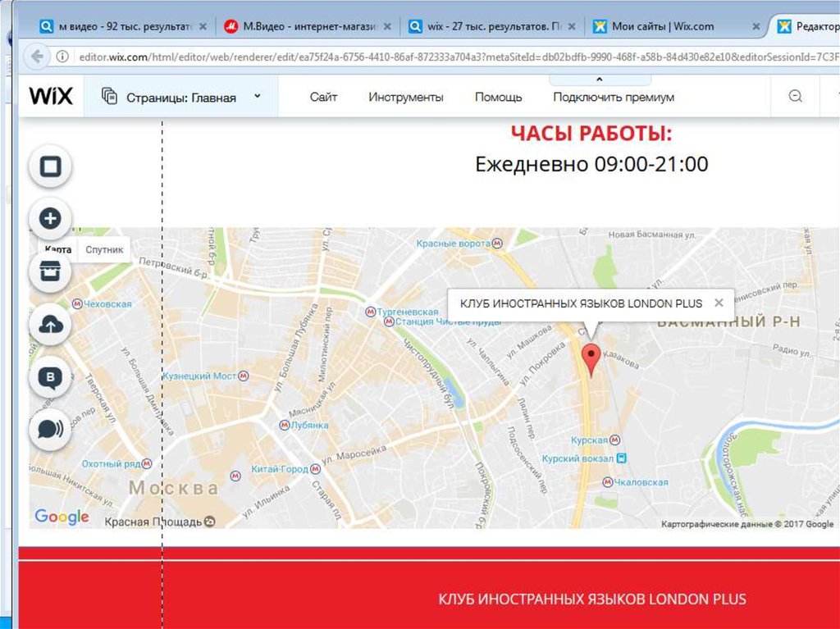Collapse the top bar with the chevron
The width and height of the screenshot is (840, 629).
[x=600, y=80]
